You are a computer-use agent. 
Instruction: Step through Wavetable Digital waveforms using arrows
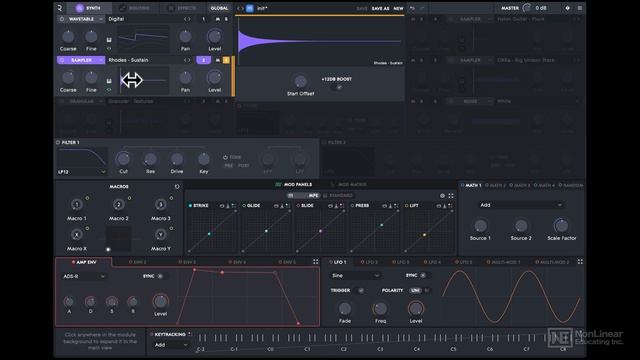tap(187, 19)
